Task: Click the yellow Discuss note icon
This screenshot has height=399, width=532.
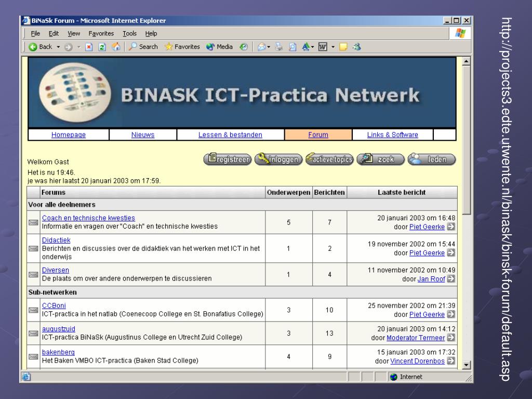Action: (343, 47)
